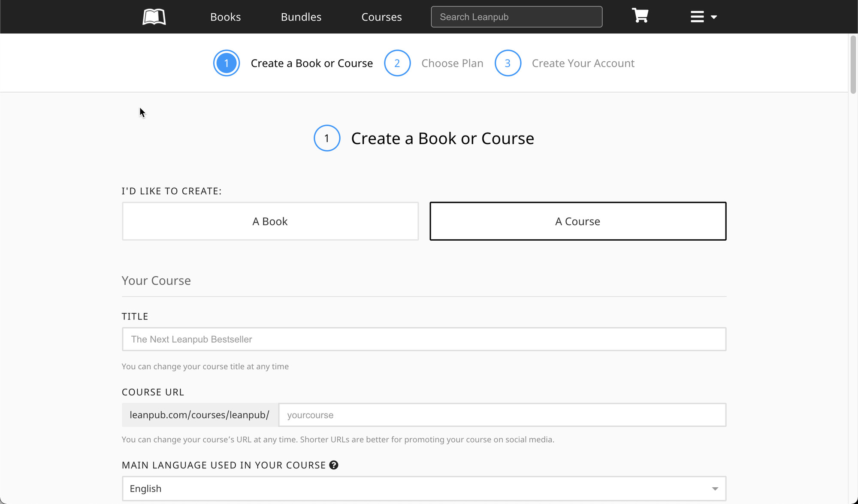Click the 'Your Course' section heading
Screen dimensions: 858x504
[156, 281]
